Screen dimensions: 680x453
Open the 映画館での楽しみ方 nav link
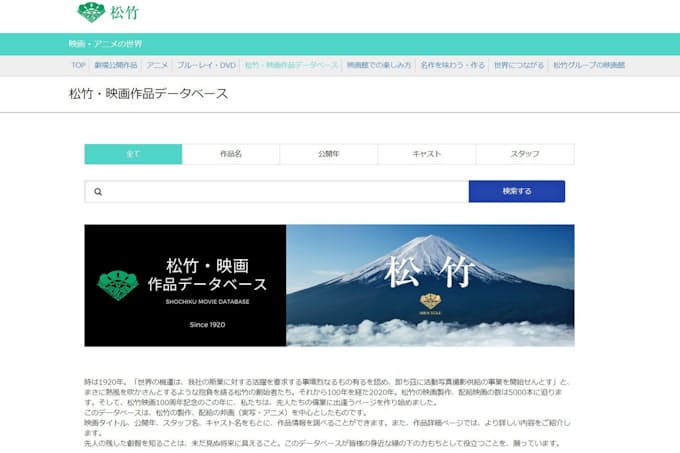point(378,65)
